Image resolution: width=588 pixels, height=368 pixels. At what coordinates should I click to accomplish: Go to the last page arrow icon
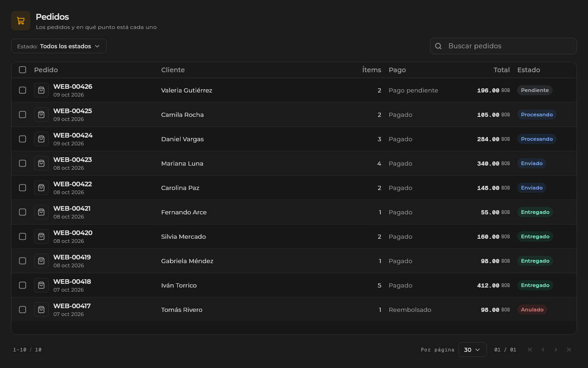[x=569, y=350]
